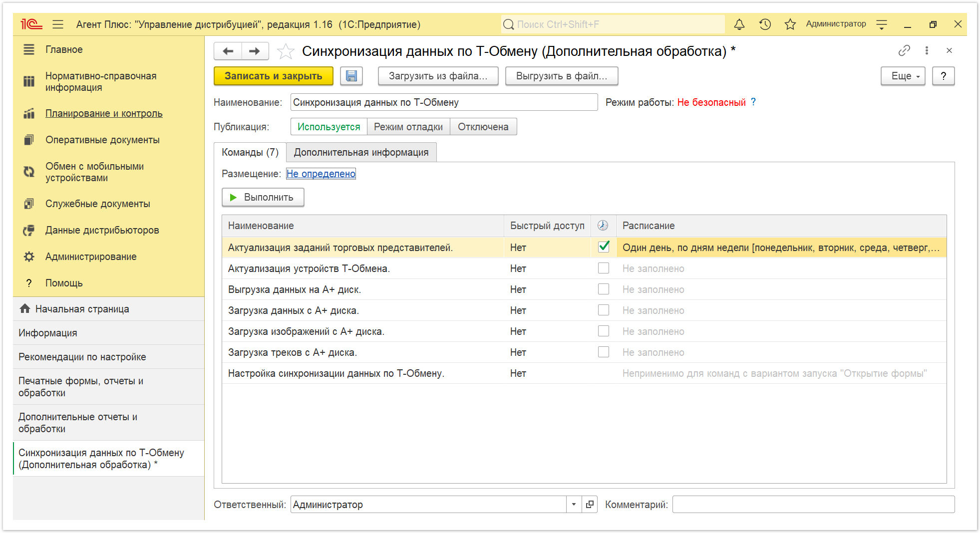Image resolution: width=980 pixels, height=533 pixels.
Task: Close the form tab with X
Action: 949,50
